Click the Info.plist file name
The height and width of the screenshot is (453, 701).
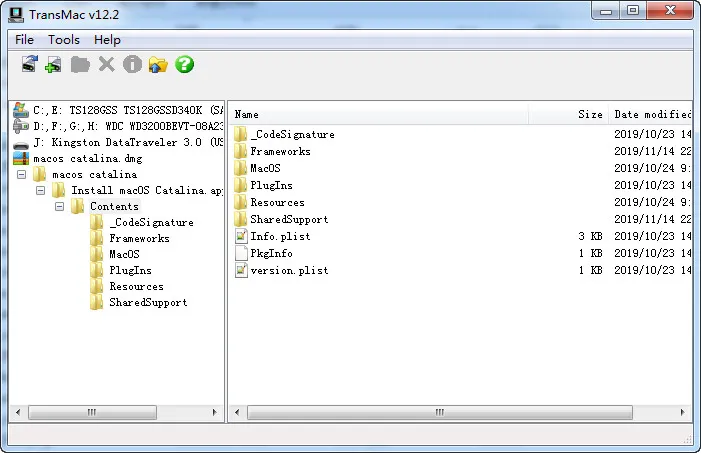pyautogui.click(x=280, y=236)
